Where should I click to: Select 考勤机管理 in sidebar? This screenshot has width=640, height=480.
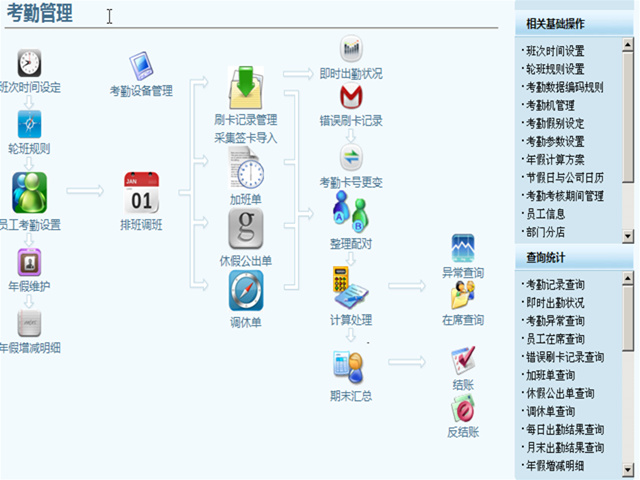[x=550, y=105]
